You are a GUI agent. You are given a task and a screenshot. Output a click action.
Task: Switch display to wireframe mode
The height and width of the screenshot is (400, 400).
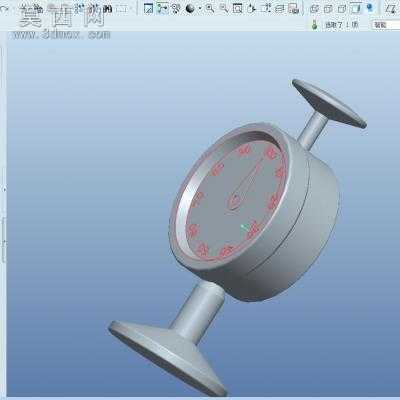click(x=314, y=9)
